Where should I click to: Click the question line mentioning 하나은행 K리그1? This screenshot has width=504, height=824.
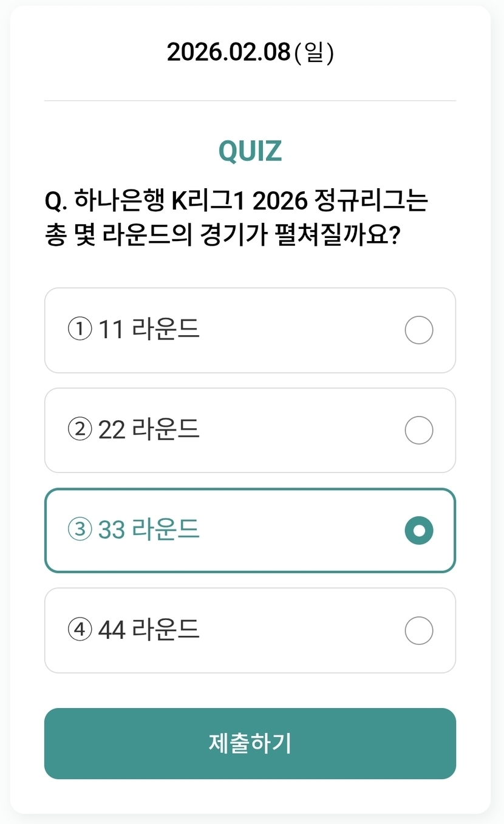(x=237, y=201)
